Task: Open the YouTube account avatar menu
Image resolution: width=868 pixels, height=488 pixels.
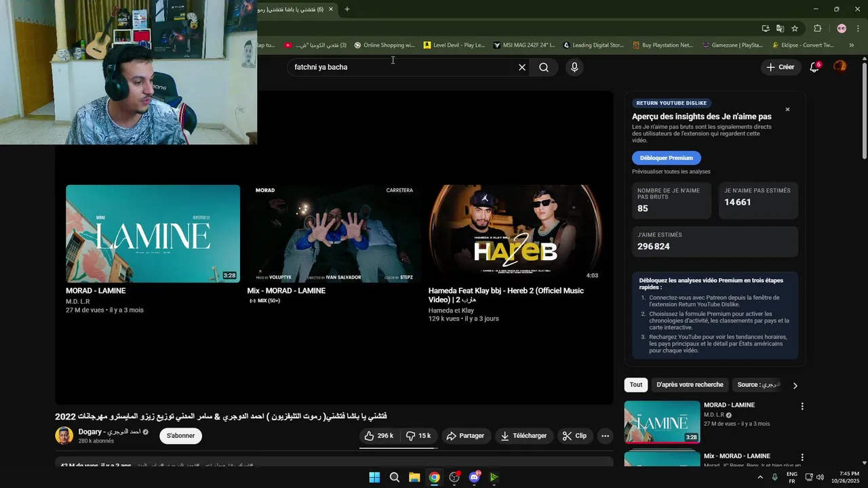Action: pyautogui.click(x=840, y=66)
